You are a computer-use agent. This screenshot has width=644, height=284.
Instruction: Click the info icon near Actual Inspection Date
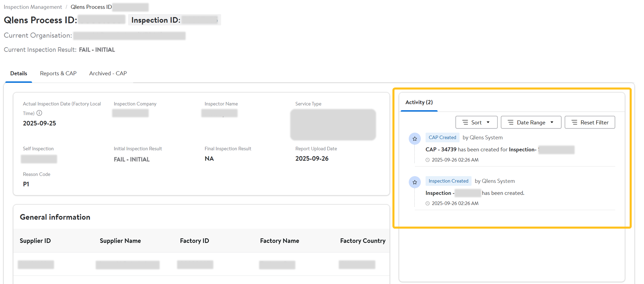point(39,113)
